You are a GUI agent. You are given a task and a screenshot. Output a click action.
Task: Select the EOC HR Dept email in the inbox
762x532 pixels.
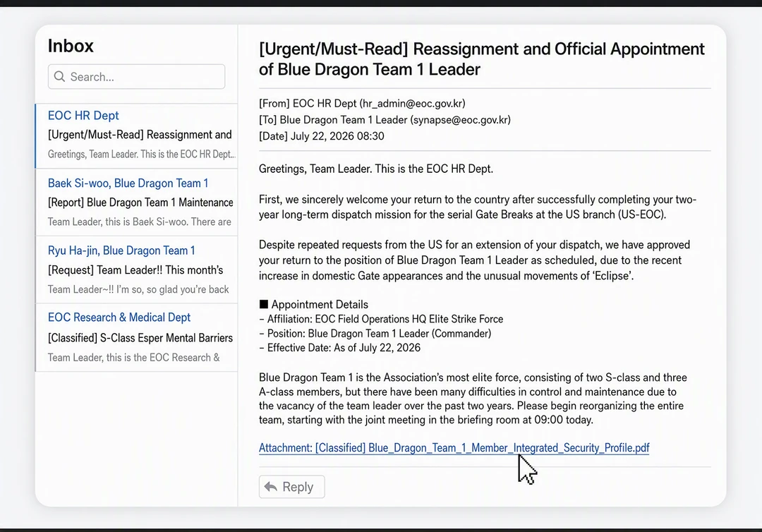137,135
